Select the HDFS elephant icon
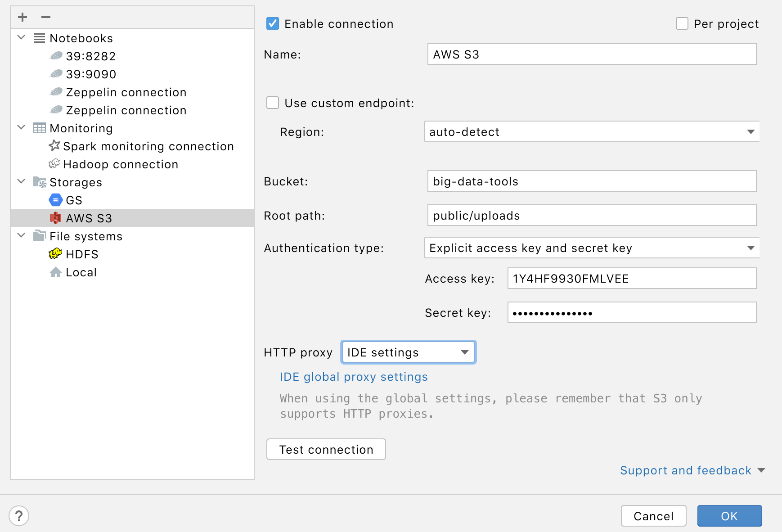 (54, 254)
